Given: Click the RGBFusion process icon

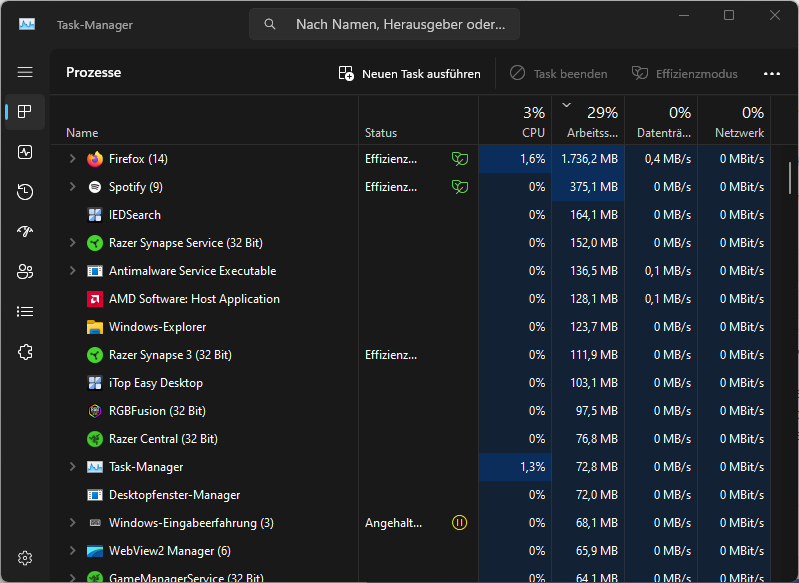Looking at the screenshot, I should 95,411.
